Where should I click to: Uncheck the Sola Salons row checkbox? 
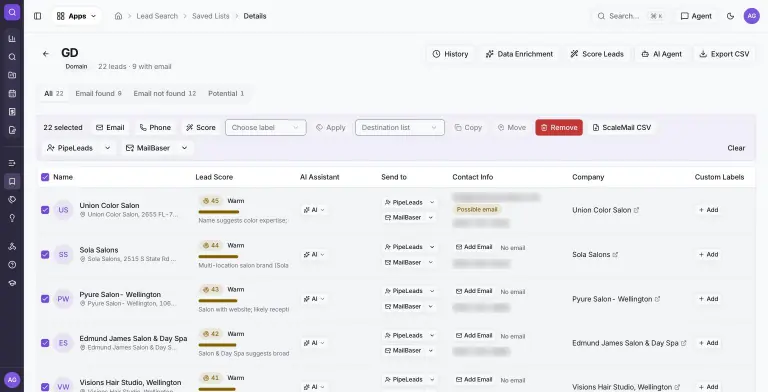[x=45, y=254]
